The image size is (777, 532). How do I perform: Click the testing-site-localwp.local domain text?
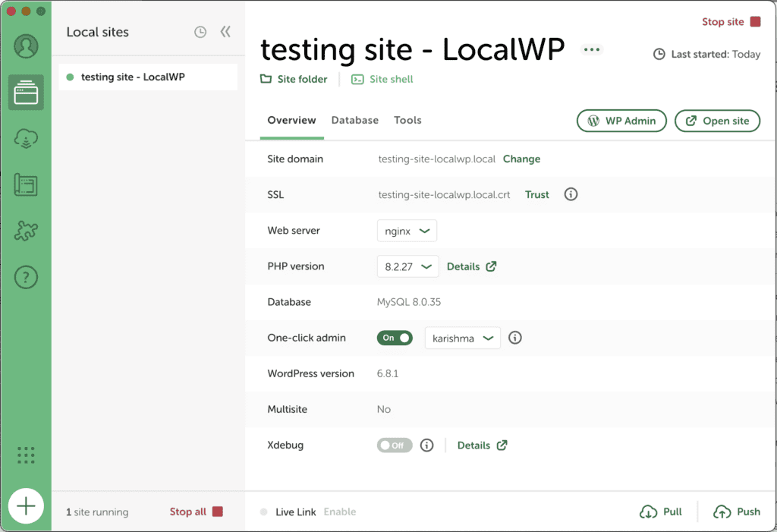point(436,159)
